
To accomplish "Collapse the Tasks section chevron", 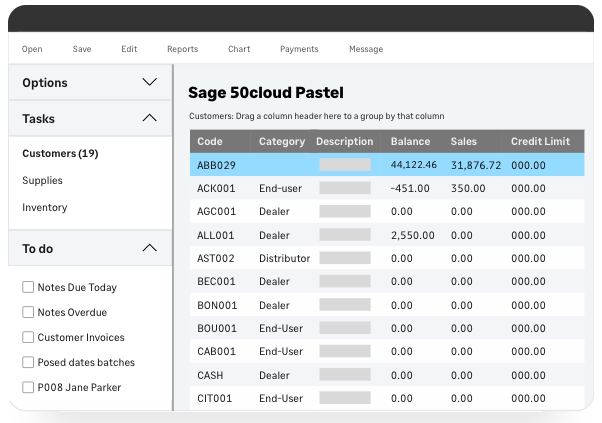I will tap(149, 119).
